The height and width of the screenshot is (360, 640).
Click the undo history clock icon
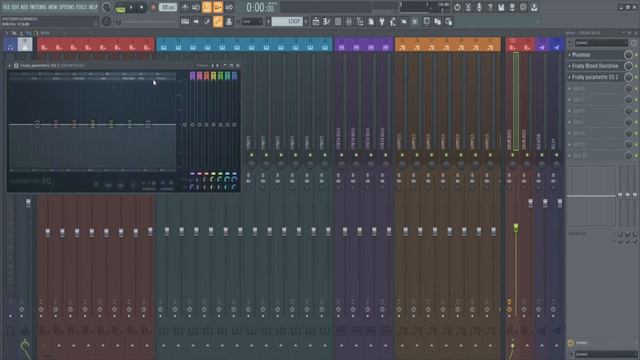tap(457, 7)
